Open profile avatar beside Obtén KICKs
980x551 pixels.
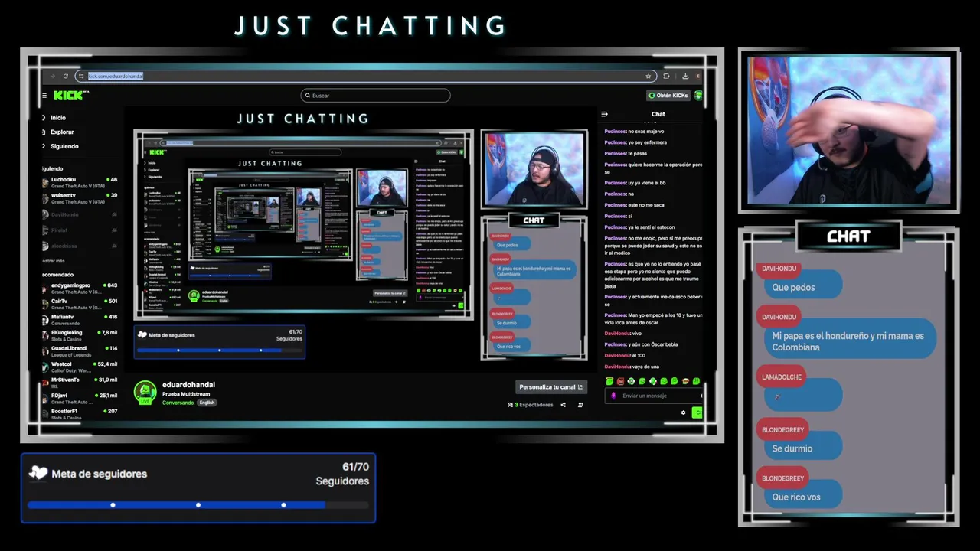(698, 96)
